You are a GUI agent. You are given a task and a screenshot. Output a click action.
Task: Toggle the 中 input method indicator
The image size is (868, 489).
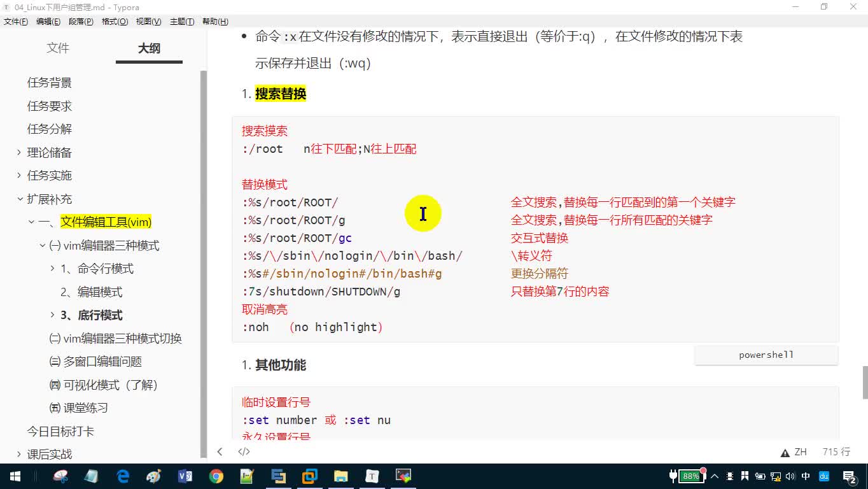pyautogui.click(x=806, y=476)
